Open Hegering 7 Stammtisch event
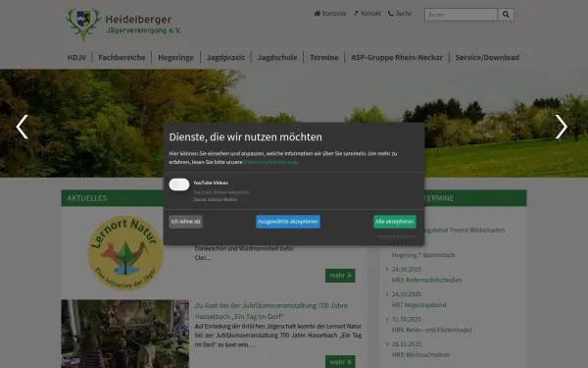 pyautogui.click(x=423, y=255)
